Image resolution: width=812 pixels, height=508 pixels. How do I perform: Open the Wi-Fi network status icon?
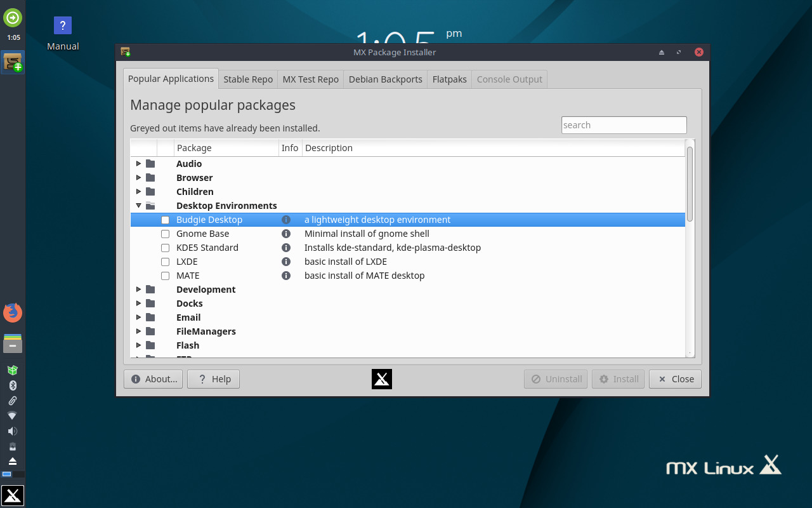(x=13, y=415)
